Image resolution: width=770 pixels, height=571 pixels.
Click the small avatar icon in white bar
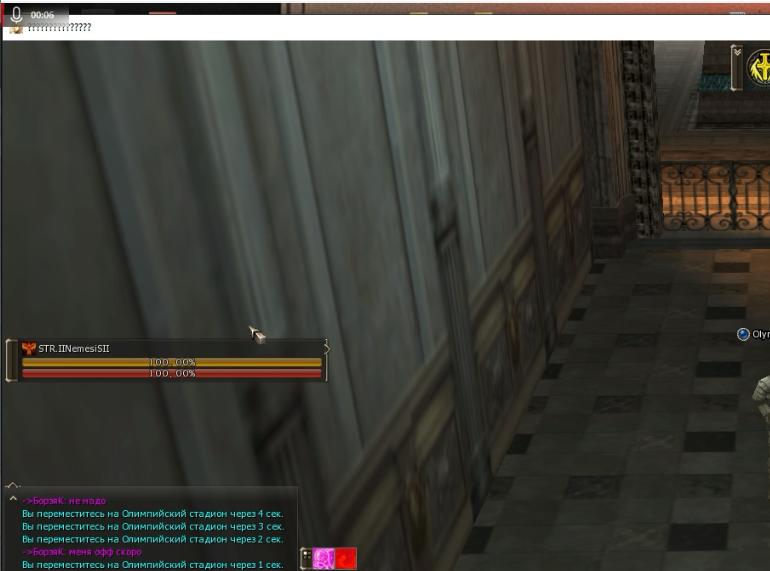pos(16,29)
